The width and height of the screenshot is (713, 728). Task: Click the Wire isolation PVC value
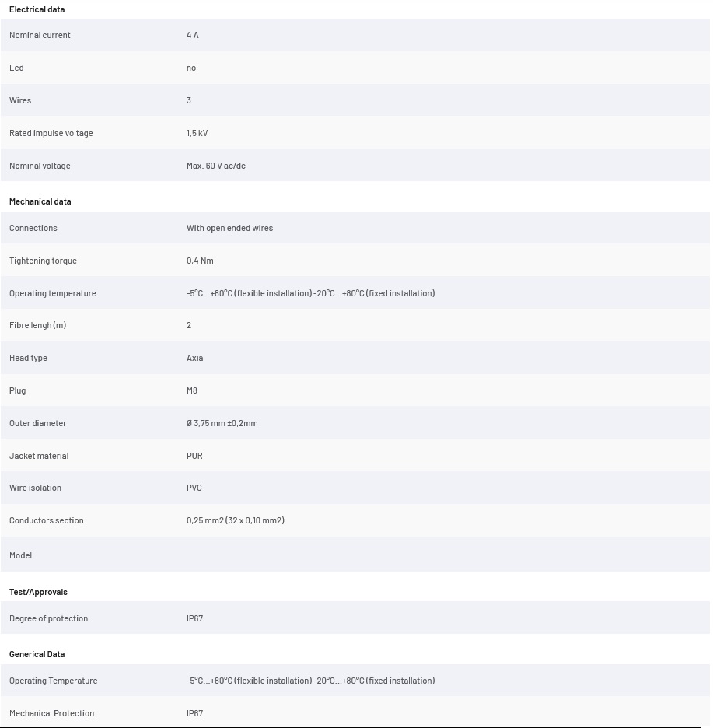pos(194,488)
